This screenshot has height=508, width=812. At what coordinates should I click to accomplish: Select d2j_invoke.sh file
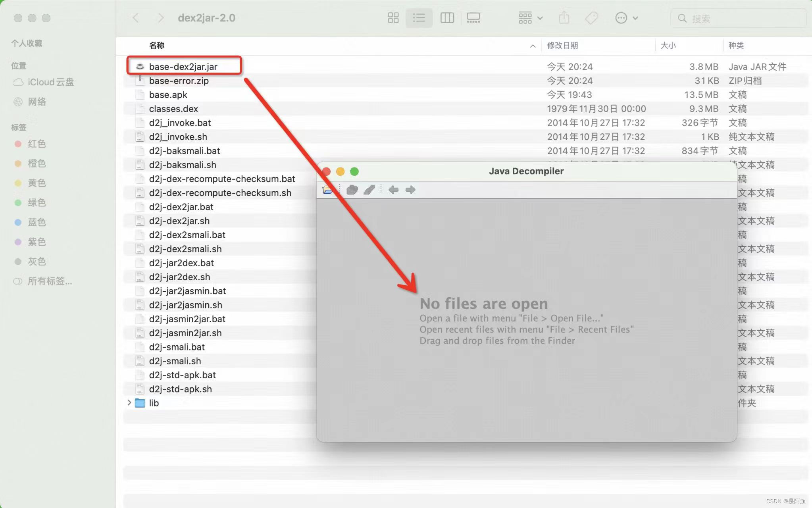pyautogui.click(x=178, y=137)
